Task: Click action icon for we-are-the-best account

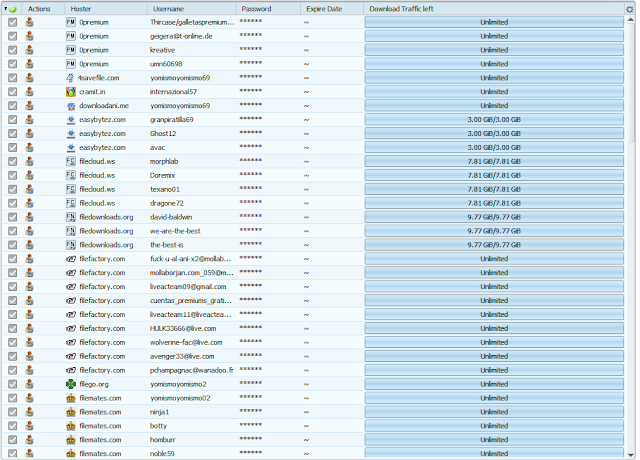Action: (x=29, y=231)
